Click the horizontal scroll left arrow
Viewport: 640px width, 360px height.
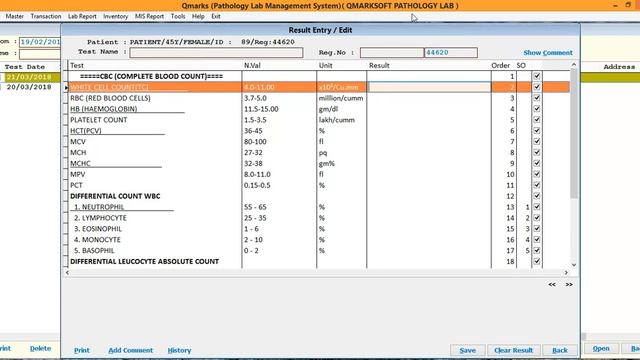point(67,272)
